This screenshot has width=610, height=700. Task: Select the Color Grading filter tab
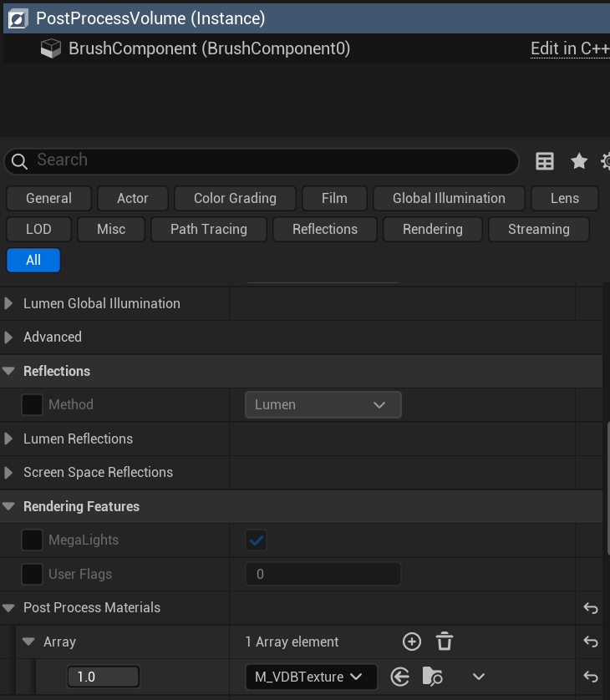click(235, 198)
